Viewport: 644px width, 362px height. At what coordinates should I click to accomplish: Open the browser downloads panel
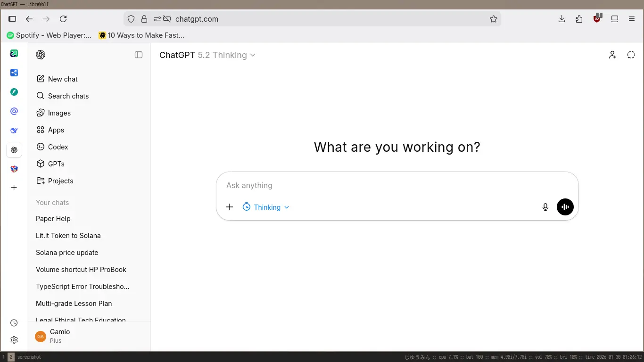tap(561, 19)
